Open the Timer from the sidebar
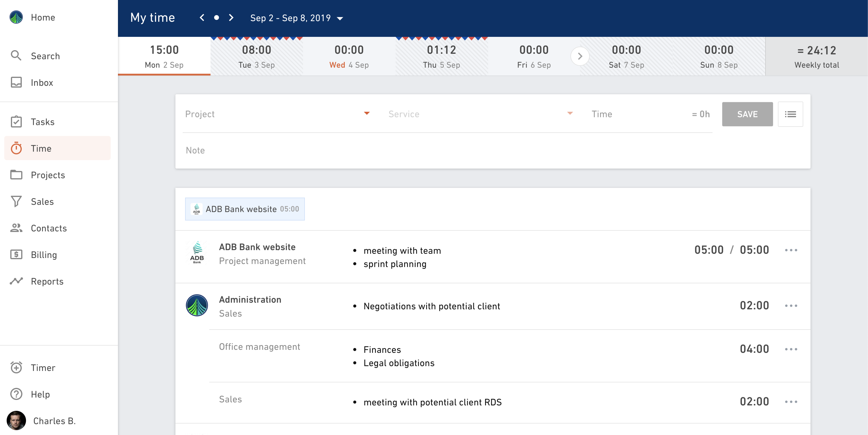Viewport: 868px width, 435px height. [42, 367]
